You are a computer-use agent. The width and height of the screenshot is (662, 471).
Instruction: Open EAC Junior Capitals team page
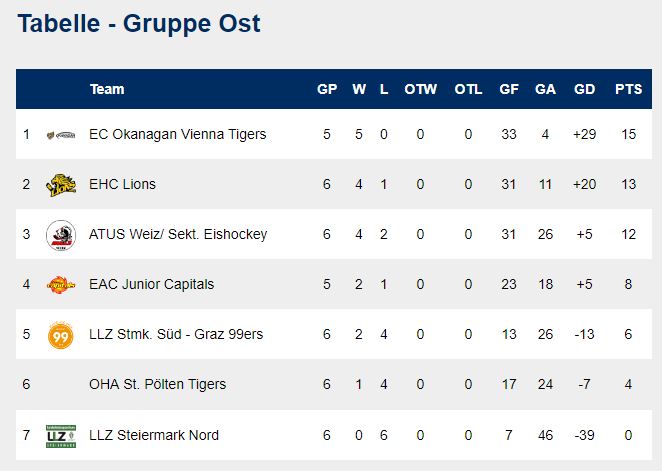[152, 284]
